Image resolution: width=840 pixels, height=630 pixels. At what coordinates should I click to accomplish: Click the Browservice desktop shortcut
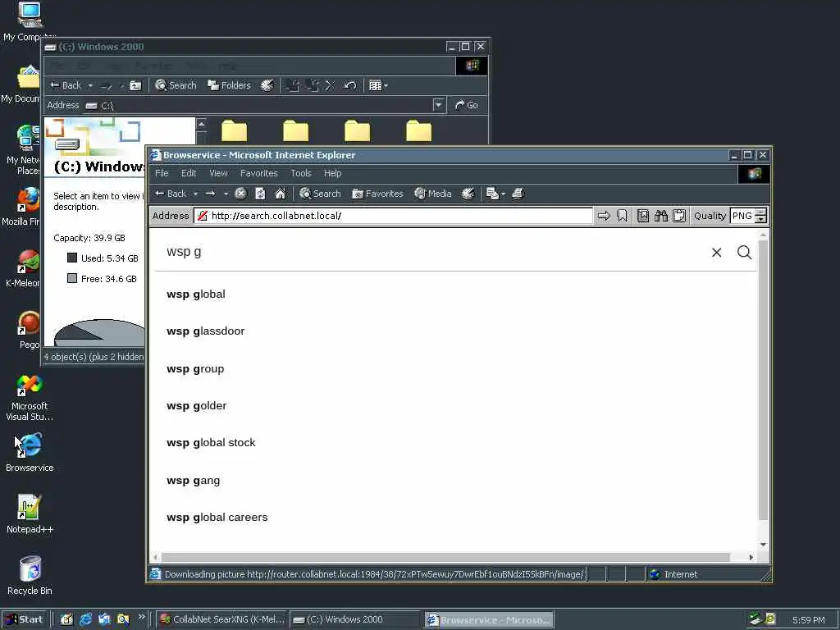tap(30, 453)
